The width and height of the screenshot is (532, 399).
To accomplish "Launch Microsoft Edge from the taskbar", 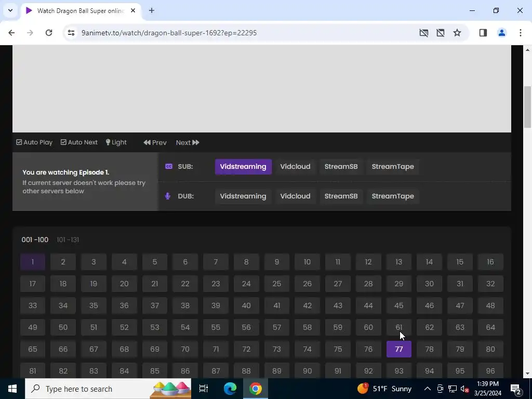I will pyautogui.click(x=230, y=389).
